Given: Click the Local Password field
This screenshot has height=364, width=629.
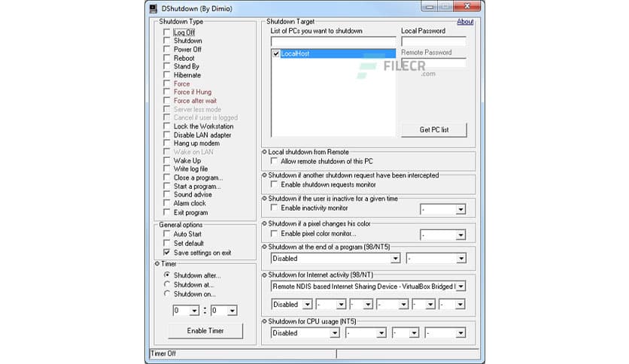Looking at the screenshot, I should [x=433, y=41].
